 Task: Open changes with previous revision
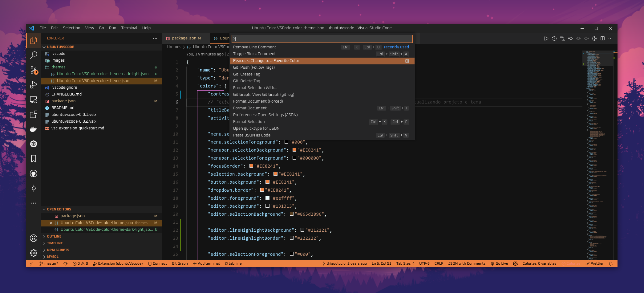click(570, 39)
